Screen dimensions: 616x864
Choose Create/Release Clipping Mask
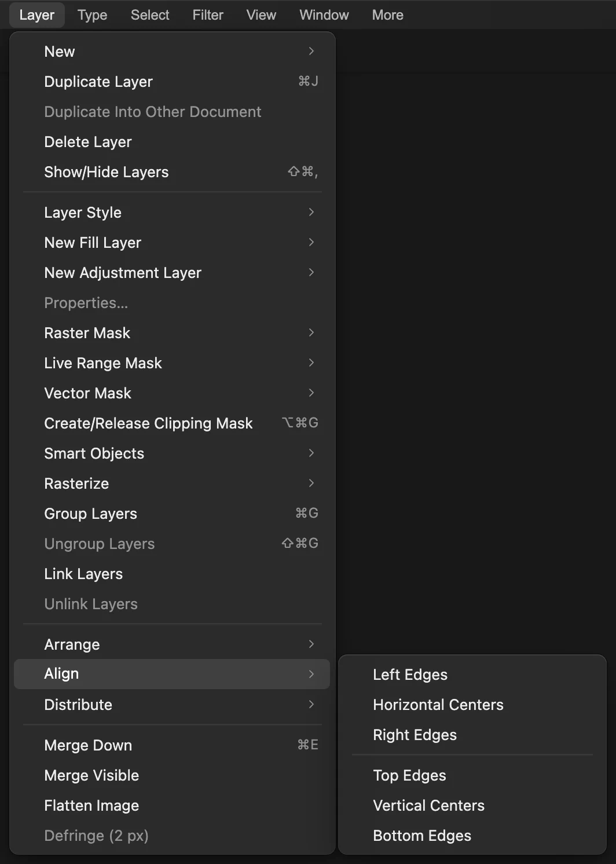click(172, 423)
